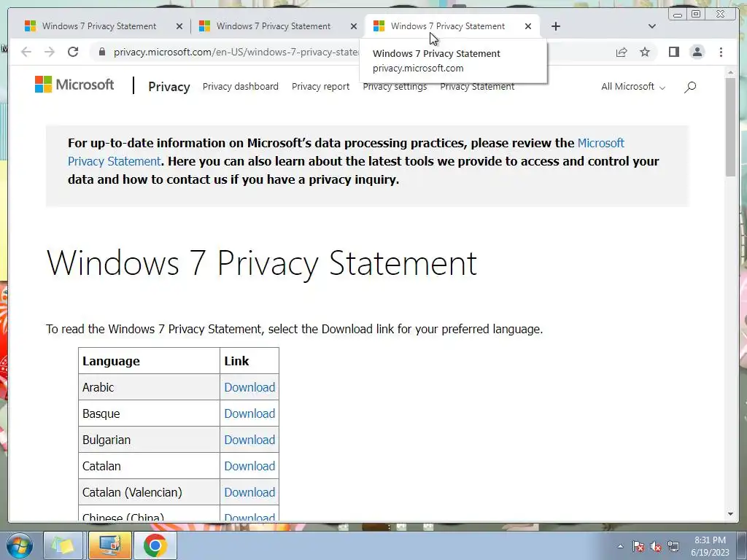Download the Bulgarian privacy statement
Screen dimensions: 747x560
(249, 440)
